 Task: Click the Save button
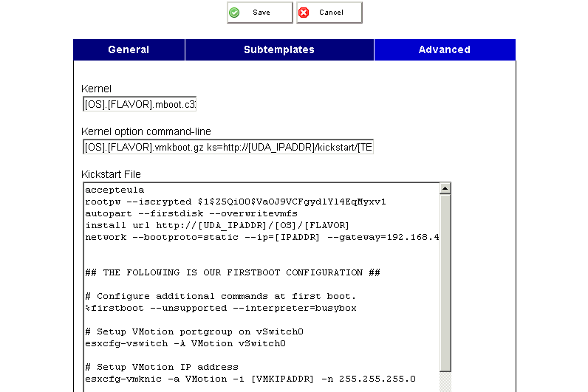click(260, 13)
